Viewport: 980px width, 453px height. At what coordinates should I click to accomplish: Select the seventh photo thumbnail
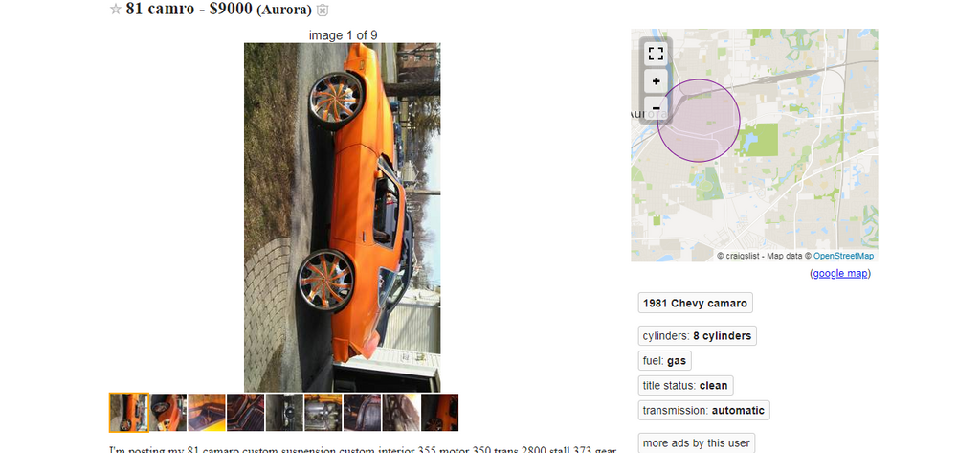(x=362, y=413)
